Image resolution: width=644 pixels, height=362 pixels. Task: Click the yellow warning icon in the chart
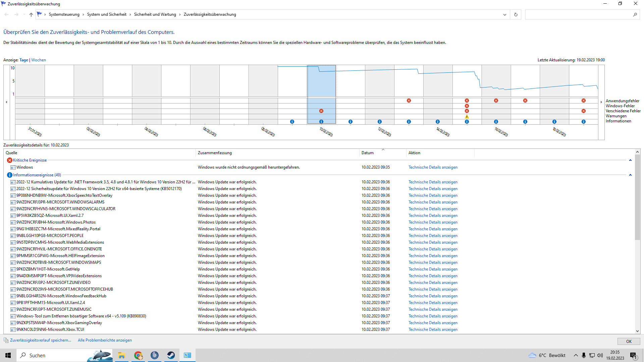(x=467, y=117)
